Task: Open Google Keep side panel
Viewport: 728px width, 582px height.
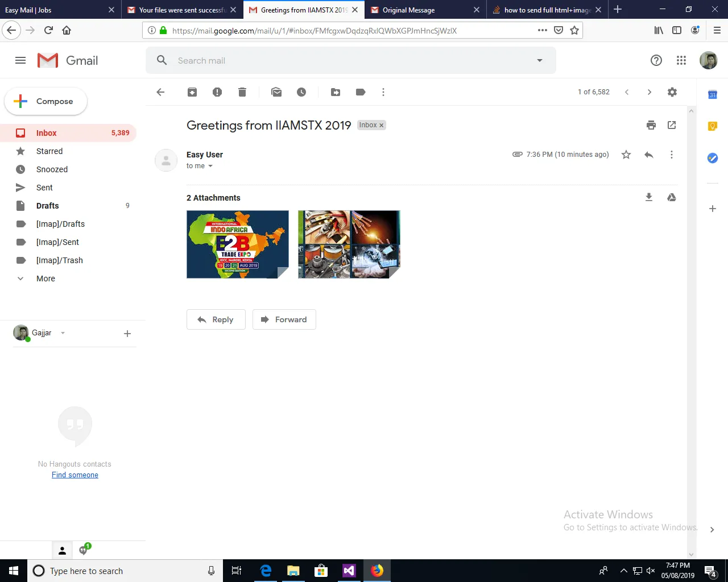Action: tap(713, 126)
